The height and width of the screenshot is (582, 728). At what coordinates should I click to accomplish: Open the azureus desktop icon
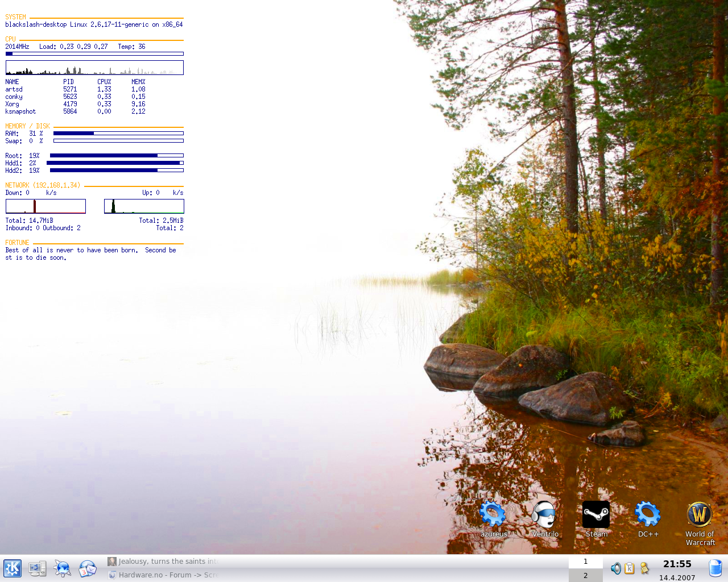493,519
